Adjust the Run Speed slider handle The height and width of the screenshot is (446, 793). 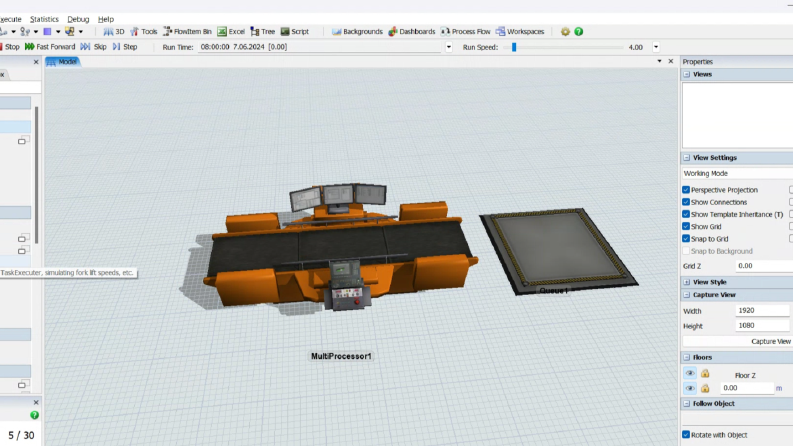pos(514,47)
